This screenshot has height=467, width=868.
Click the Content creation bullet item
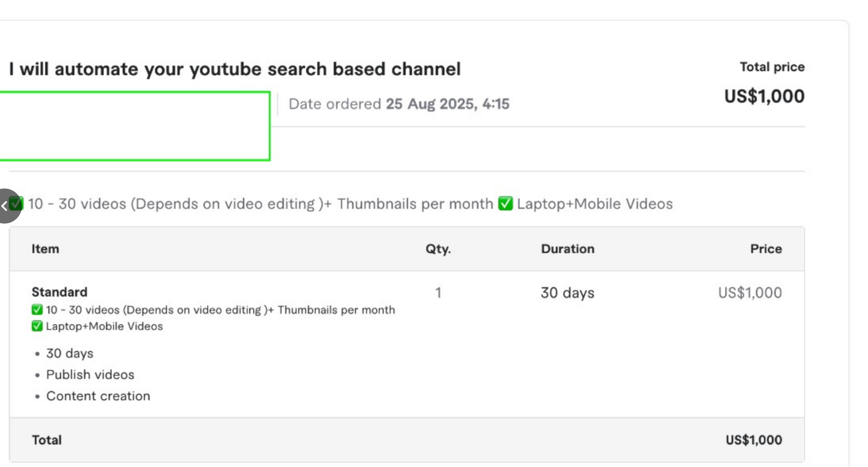click(x=98, y=396)
